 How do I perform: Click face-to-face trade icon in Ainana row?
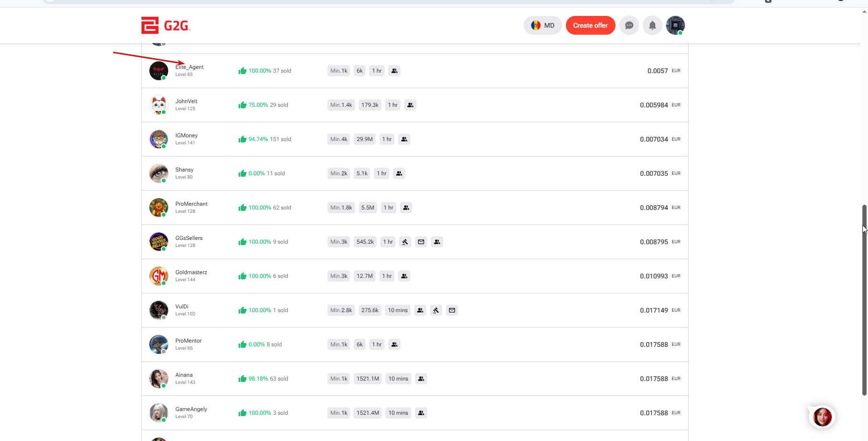point(421,379)
